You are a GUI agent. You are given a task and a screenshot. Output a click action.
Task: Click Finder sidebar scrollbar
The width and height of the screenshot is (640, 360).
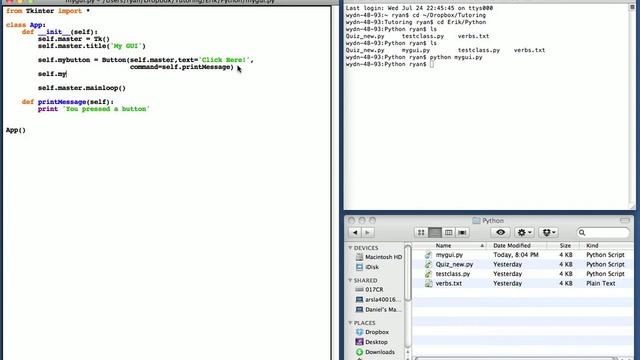tap(408, 273)
